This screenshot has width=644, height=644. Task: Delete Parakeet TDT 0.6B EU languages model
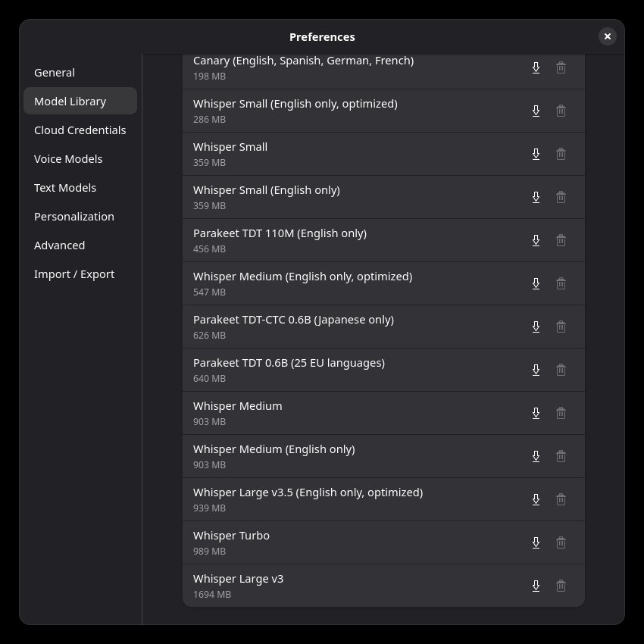(561, 370)
